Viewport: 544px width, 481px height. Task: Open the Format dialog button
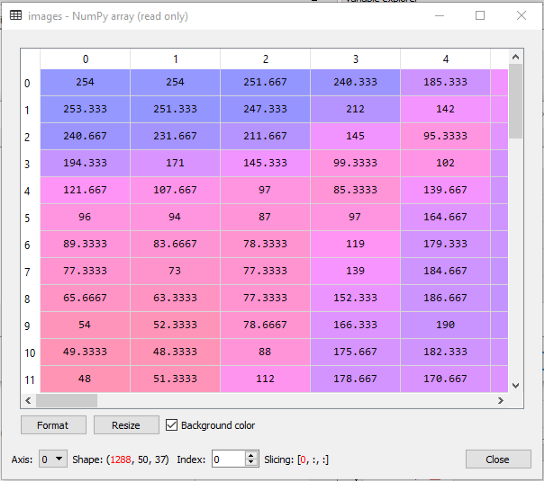tap(53, 425)
